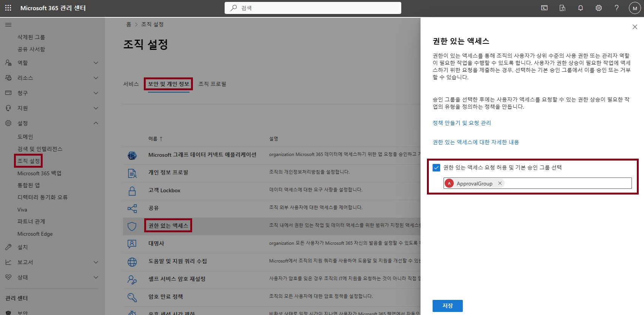Expand the 리소스 menu chevron

[x=96, y=78]
